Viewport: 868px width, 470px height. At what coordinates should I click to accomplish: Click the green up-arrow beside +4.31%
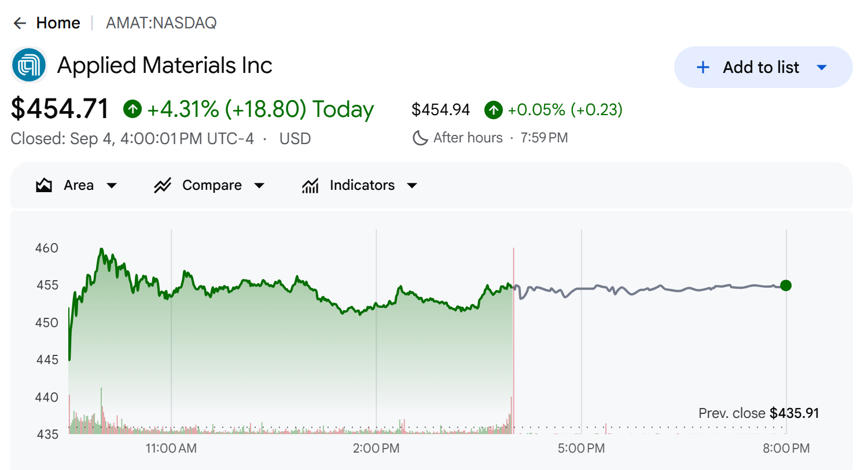133,108
